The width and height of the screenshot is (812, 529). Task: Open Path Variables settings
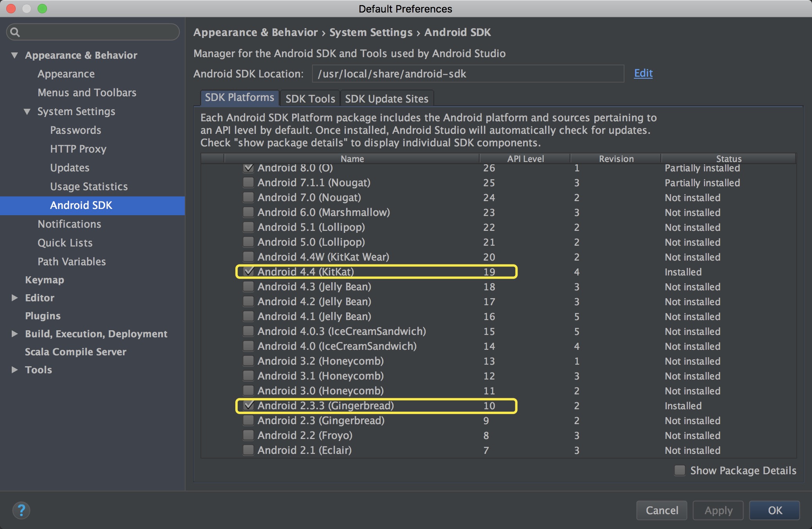(72, 262)
